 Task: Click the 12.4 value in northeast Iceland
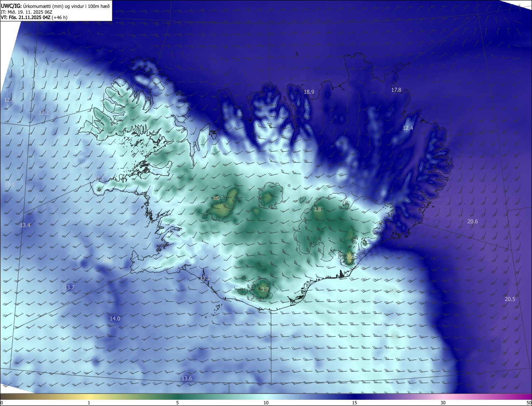pos(408,128)
